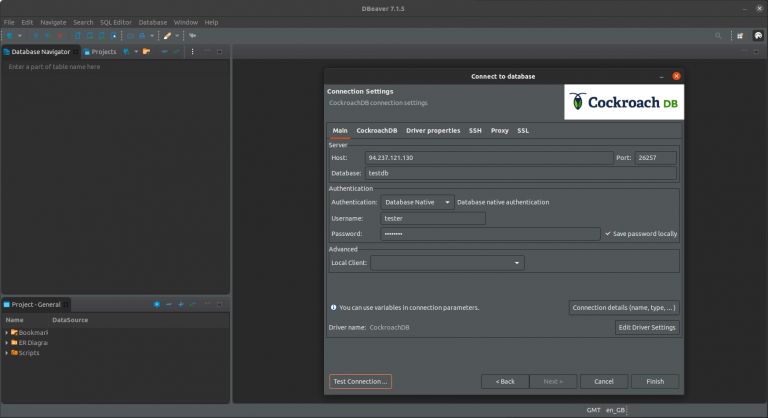Open the Authentication type dropdown

[x=418, y=202]
